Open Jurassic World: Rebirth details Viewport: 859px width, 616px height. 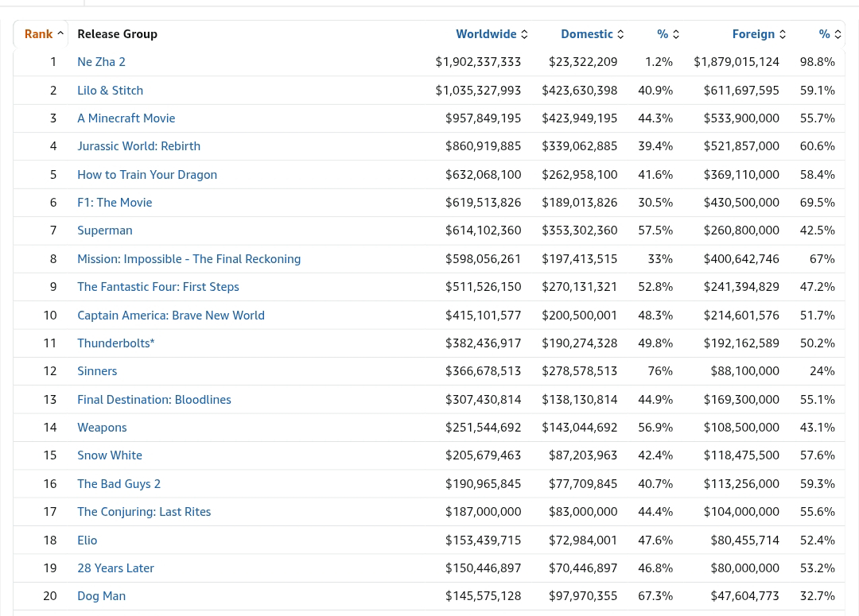[x=138, y=145]
